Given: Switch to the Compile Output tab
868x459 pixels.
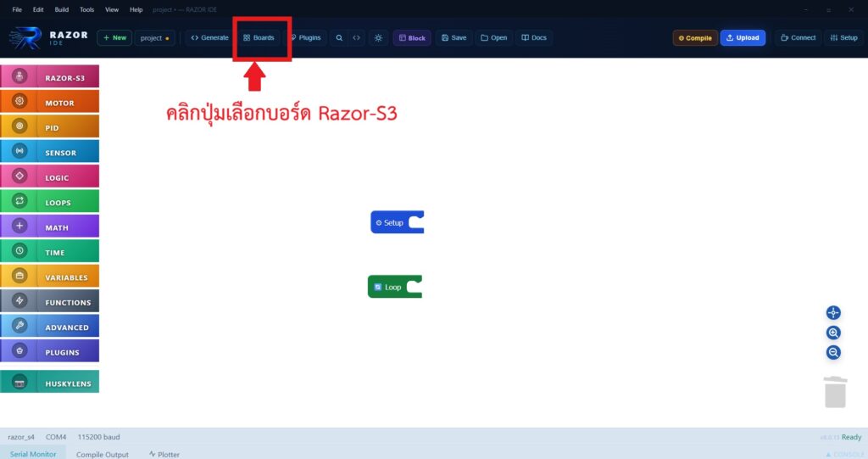Looking at the screenshot, I should click(103, 454).
